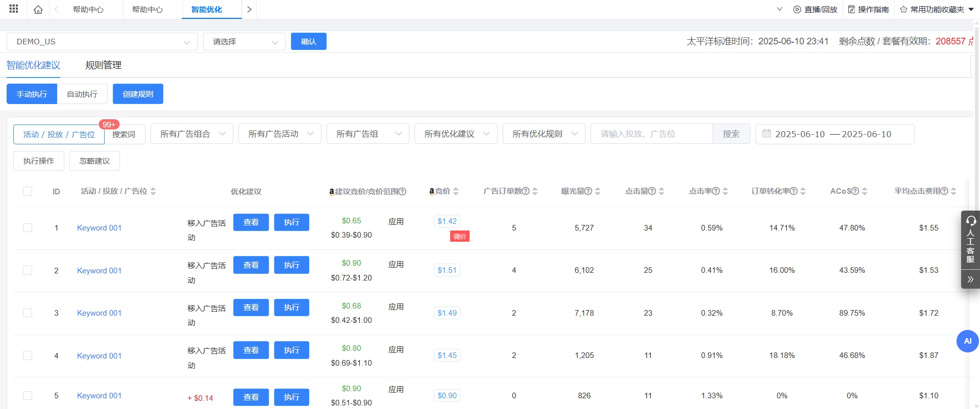Open the 操作指南 guide icon
980x409 pixels.
coord(851,10)
